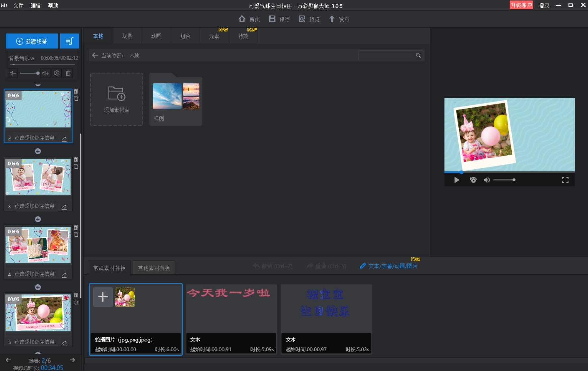The image size is (588, 371).
Task: Open the 首页 home page
Action: point(249,19)
